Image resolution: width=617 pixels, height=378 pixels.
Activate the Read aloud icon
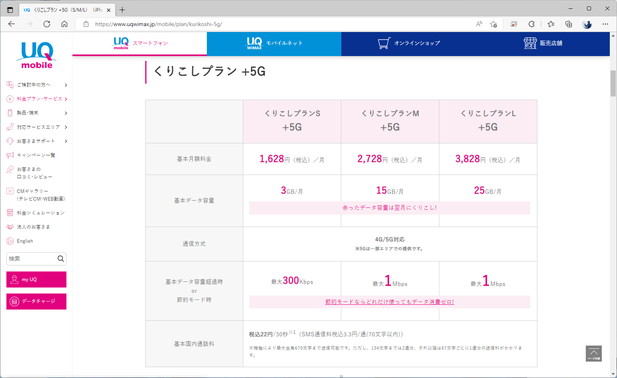click(479, 24)
